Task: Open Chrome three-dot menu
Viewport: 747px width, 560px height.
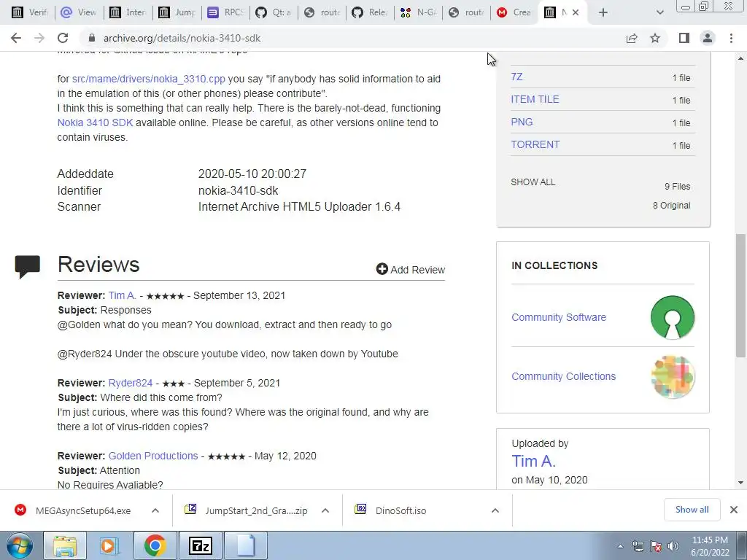Action: click(731, 38)
